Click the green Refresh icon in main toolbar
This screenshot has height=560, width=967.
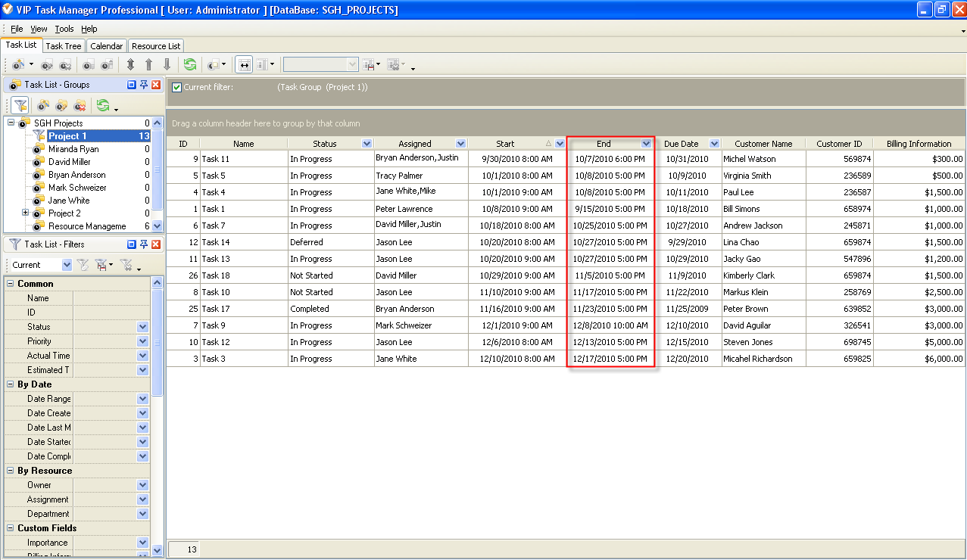click(x=189, y=65)
